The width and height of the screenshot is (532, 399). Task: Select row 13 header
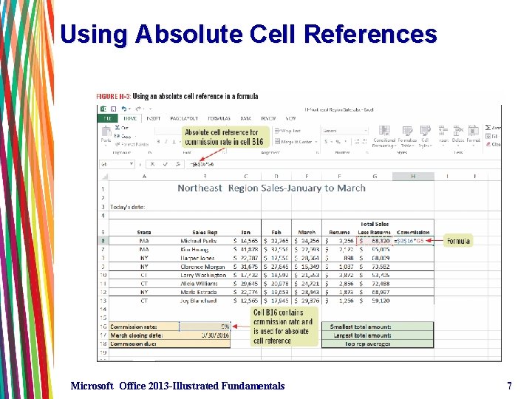103,301
